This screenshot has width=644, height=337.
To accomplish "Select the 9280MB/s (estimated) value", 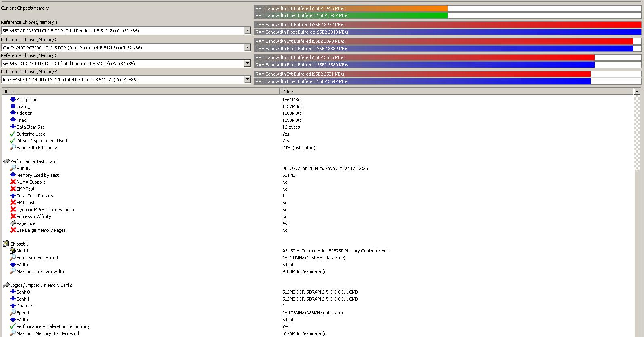I will click(x=303, y=271).
